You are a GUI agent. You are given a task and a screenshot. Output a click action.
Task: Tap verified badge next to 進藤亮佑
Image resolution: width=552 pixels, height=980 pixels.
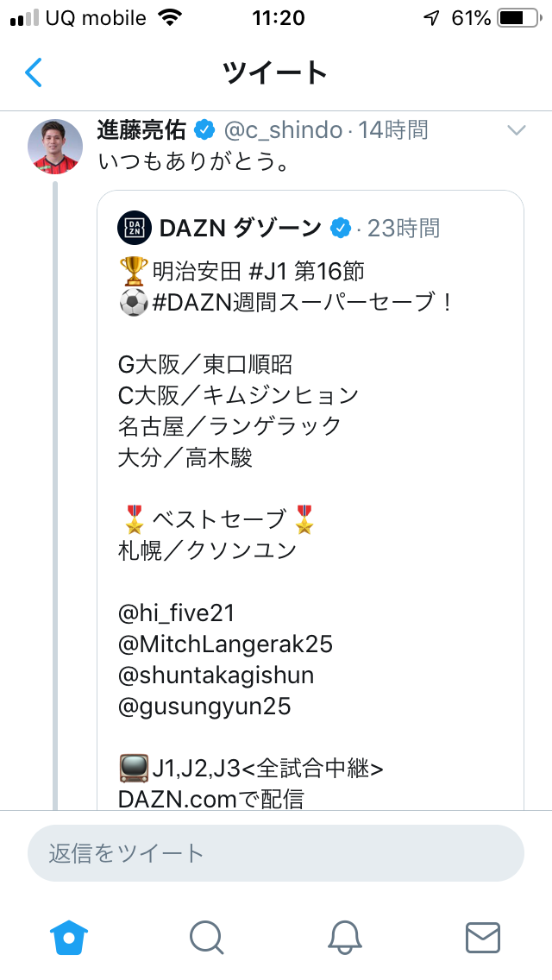click(x=205, y=130)
